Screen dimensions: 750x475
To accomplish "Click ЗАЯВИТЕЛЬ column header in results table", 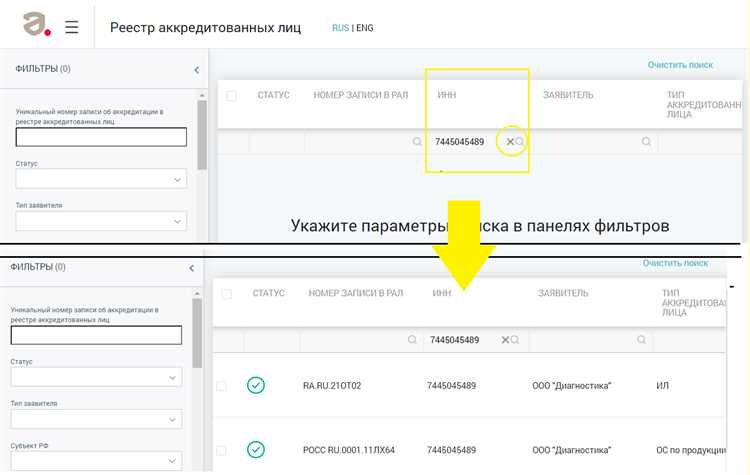I will [x=563, y=293].
